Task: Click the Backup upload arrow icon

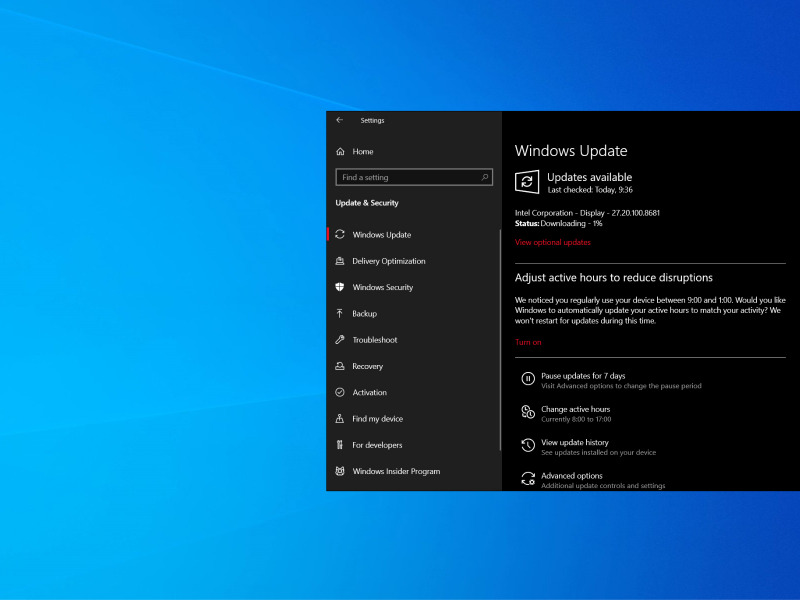Action: click(x=340, y=313)
